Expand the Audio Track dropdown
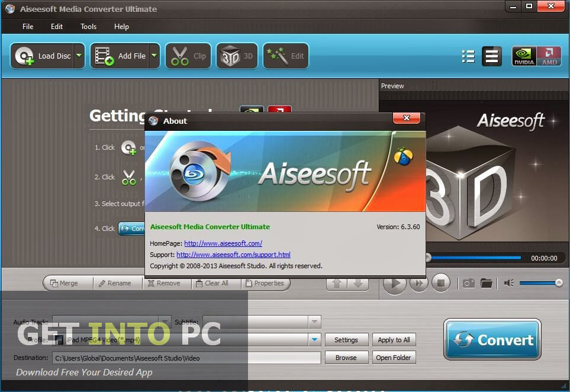Image resolution: width=570 pixels, height=392 pixels. (x=165, y=322)
